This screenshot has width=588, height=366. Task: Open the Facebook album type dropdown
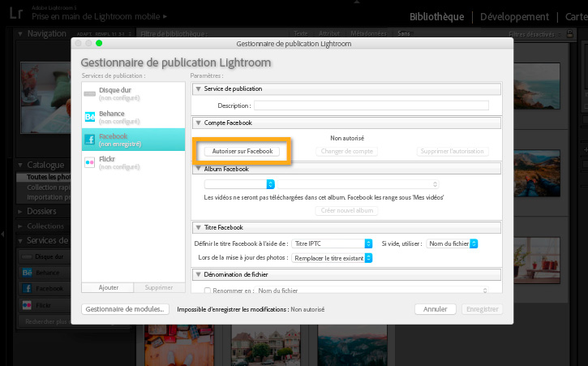coord(239,184)
